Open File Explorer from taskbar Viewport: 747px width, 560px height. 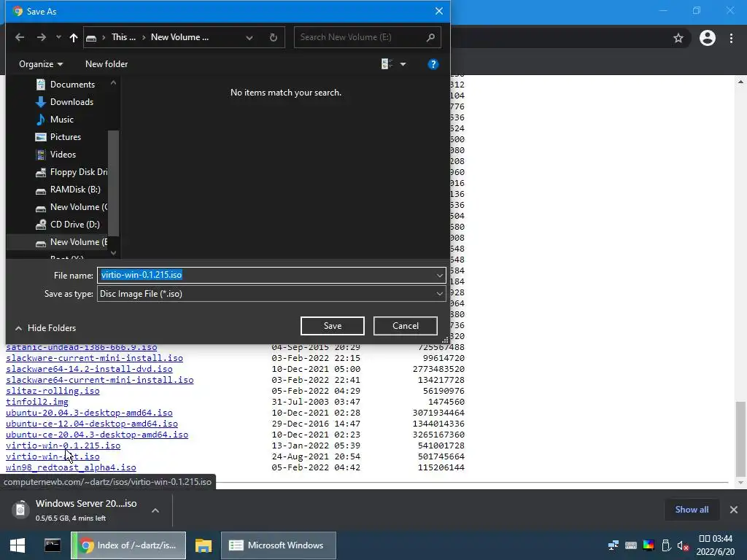point(204,545)
